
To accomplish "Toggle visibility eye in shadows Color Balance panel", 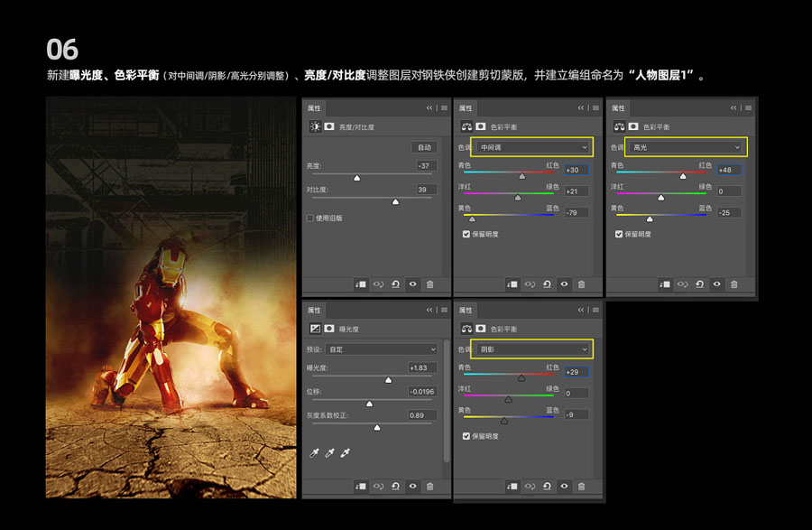I will click(x=564, y=487).
